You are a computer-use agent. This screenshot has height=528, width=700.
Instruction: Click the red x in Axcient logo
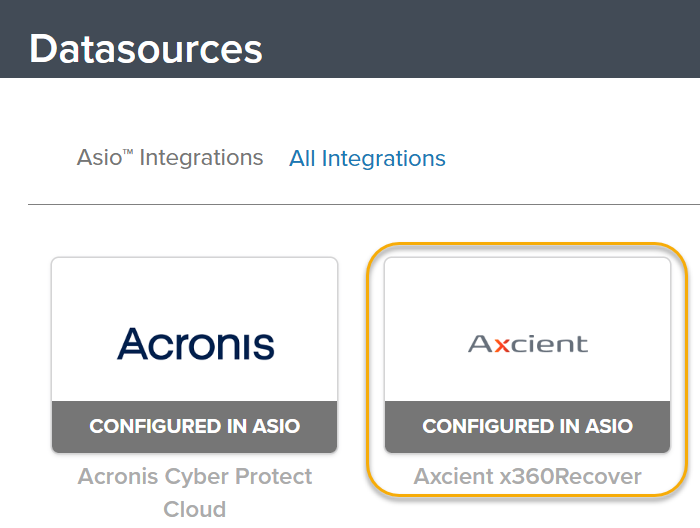(502, 345)
